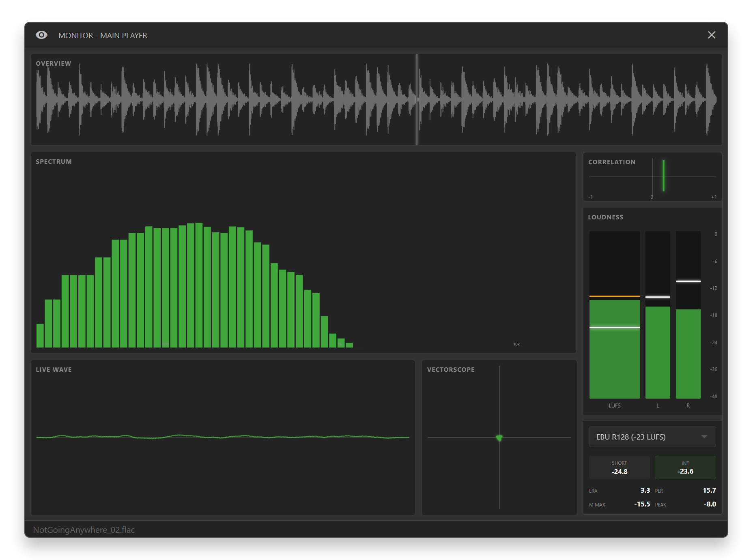This screenshot has height=560, width=753.
Task: Click the M MAX value -15.5
Action: (642, 504)
